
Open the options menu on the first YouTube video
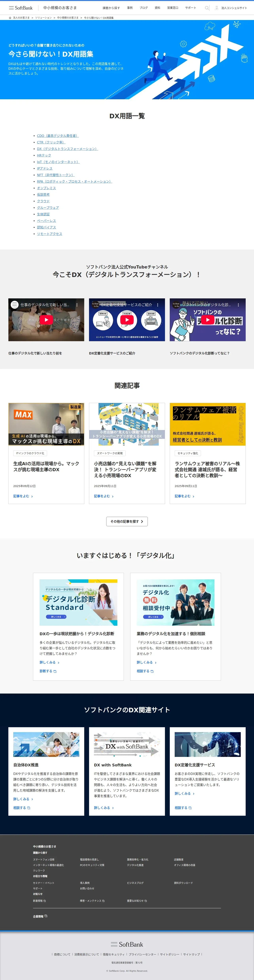coord(77,305)
